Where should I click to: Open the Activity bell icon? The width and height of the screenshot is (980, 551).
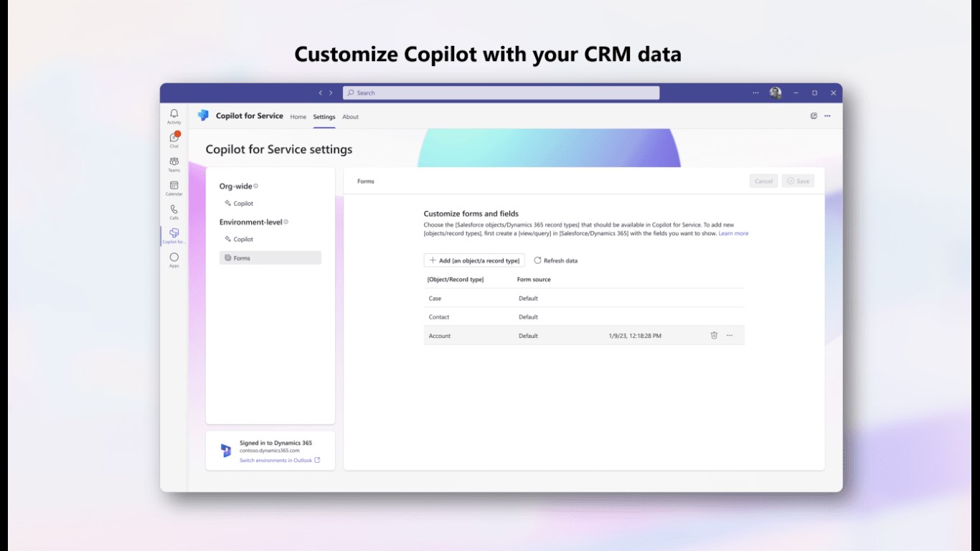(x=174, y=116)
